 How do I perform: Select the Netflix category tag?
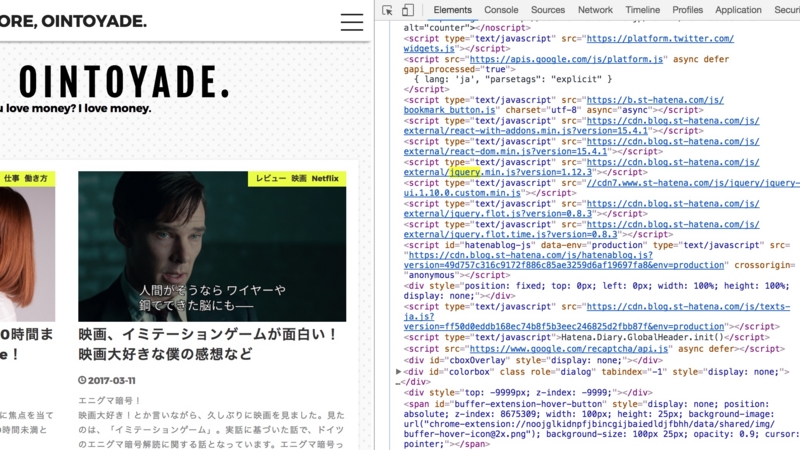325,178
